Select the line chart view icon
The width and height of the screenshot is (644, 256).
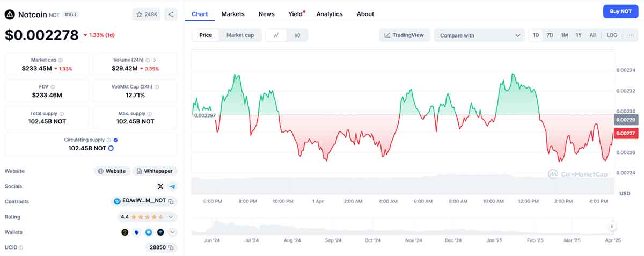tap(276, 35)
